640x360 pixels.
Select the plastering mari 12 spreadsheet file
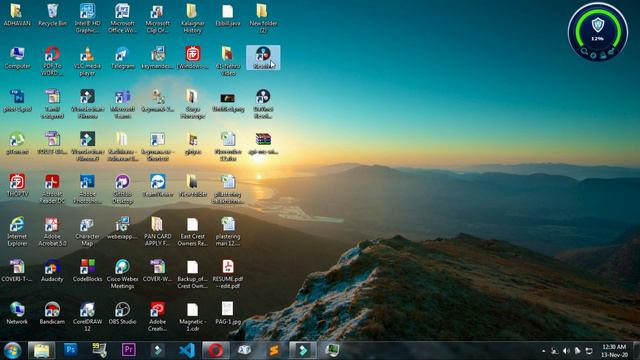228,231
